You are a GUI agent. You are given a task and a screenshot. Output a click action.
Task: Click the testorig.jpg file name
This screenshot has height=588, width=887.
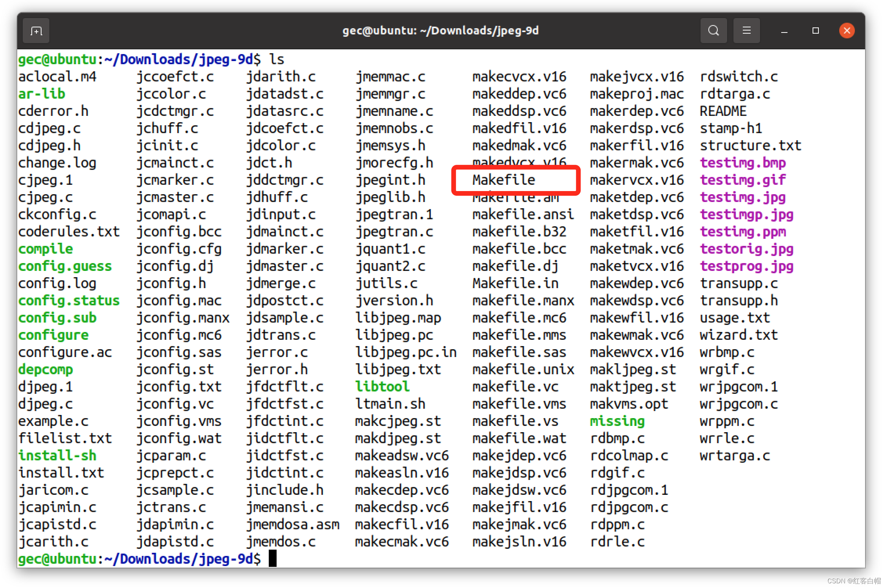coord(747,249)
